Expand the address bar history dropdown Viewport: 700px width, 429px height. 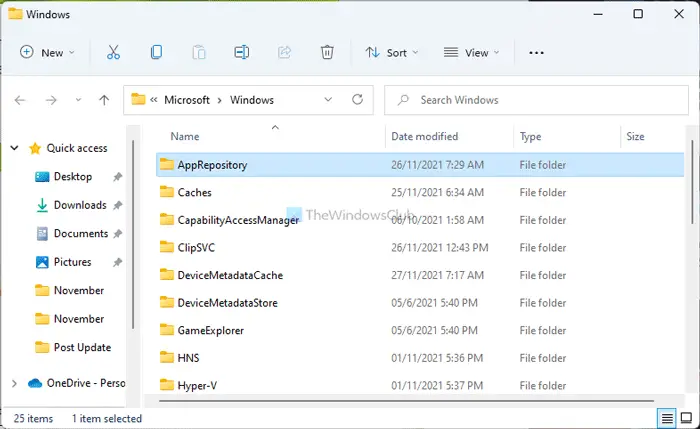(x=328, y=100)
